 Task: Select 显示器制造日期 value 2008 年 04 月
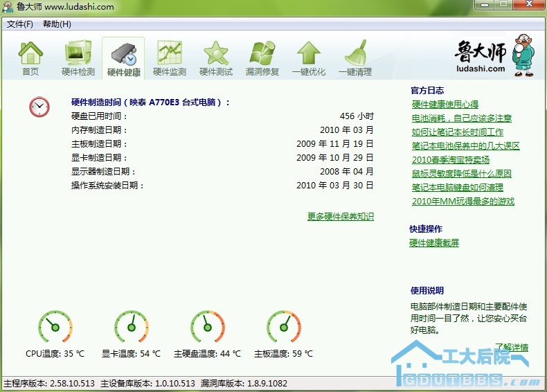point(347,171)
